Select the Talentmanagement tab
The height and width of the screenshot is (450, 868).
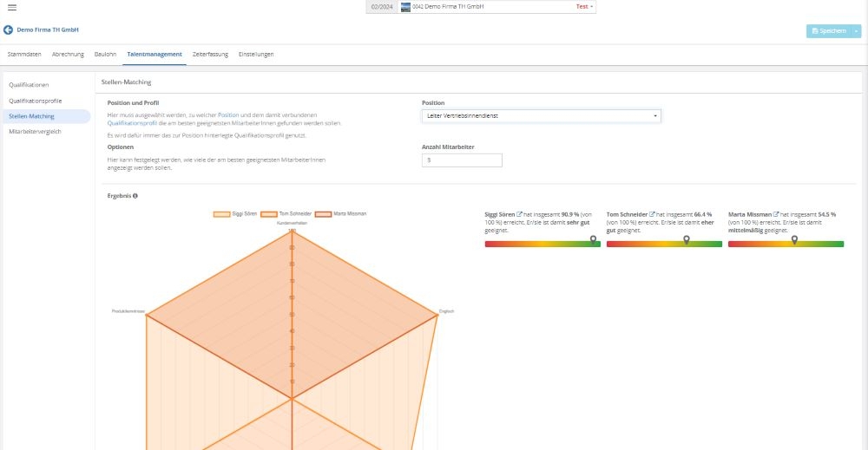coord(155,54)
